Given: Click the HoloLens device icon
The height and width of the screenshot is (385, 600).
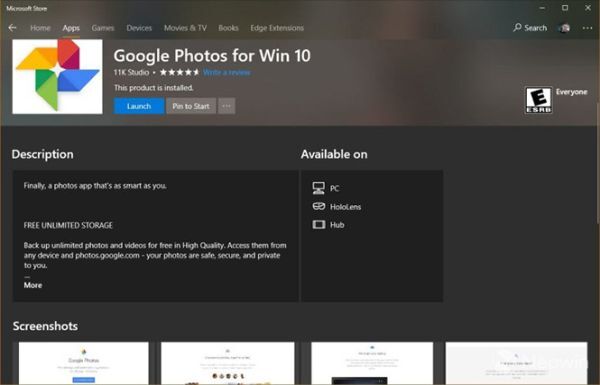Looking at the screenshot, I should 318,207.
